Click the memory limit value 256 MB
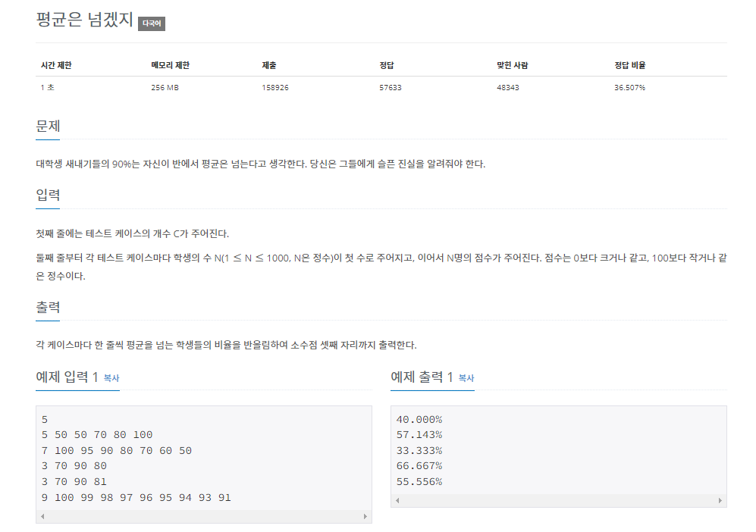 click(x=165, y=88)
